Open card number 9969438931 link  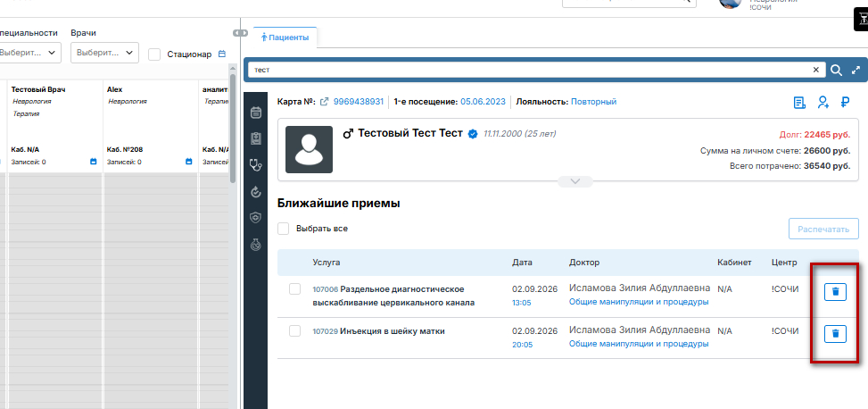pos(358,102)
